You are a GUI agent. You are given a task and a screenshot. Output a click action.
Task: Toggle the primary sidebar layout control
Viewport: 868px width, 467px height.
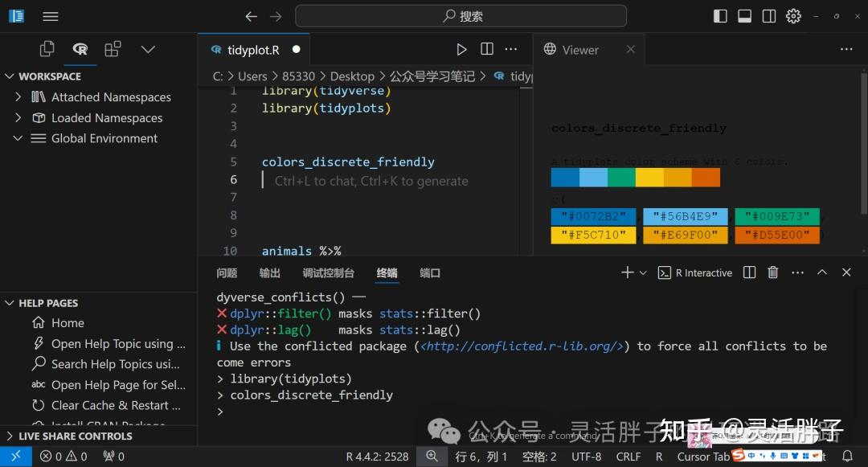[720, 15]
